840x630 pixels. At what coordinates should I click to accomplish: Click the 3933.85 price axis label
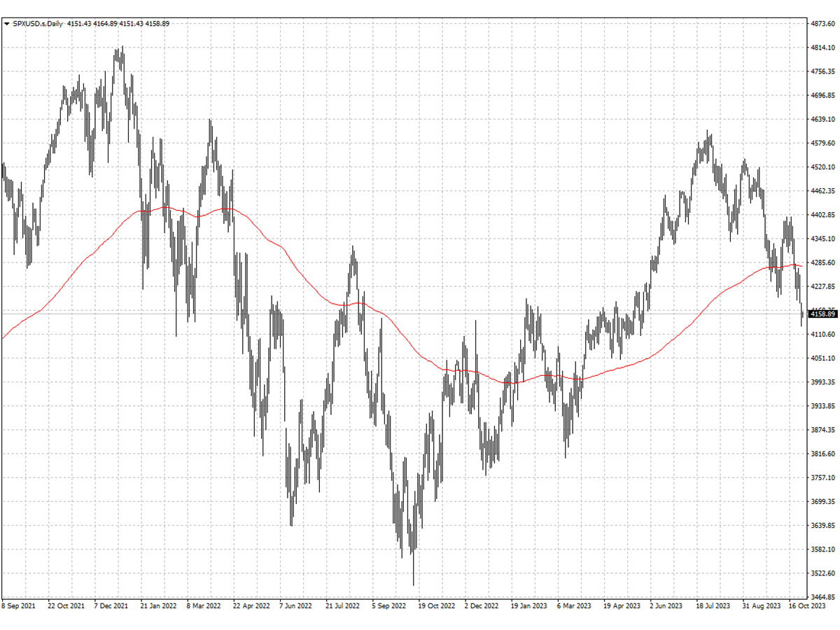pyautogui.click(x=822, y=406)
